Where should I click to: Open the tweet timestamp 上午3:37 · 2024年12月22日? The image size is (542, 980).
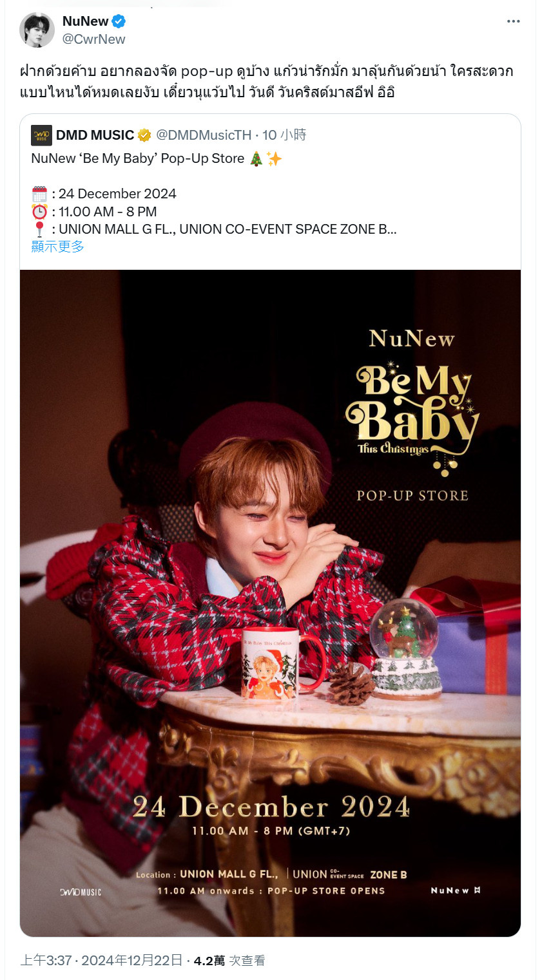point(101,961)
